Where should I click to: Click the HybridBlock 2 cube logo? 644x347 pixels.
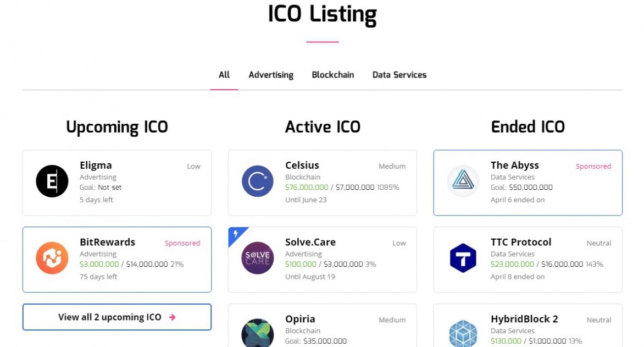click(x=463, y=334)
